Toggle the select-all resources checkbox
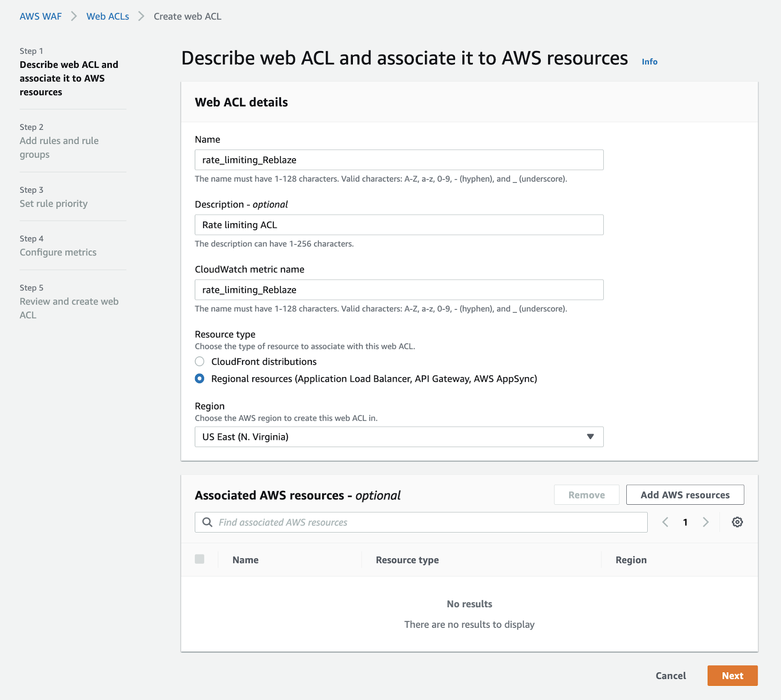Viewport: 781px width, 700px height. (x=200, y=559)
